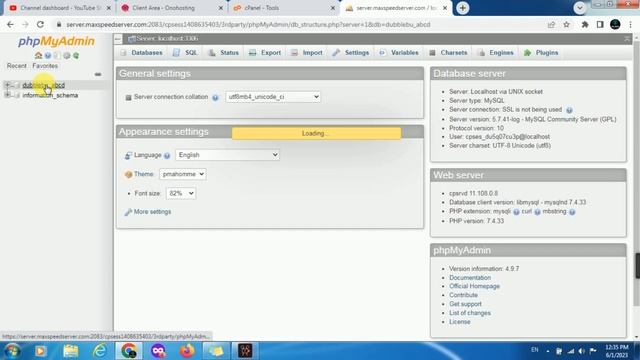Image resolution: width=640 pixels, height=360 pixels.
Task: Click the phpMyAdmin home icon
Action: (38, 56)
